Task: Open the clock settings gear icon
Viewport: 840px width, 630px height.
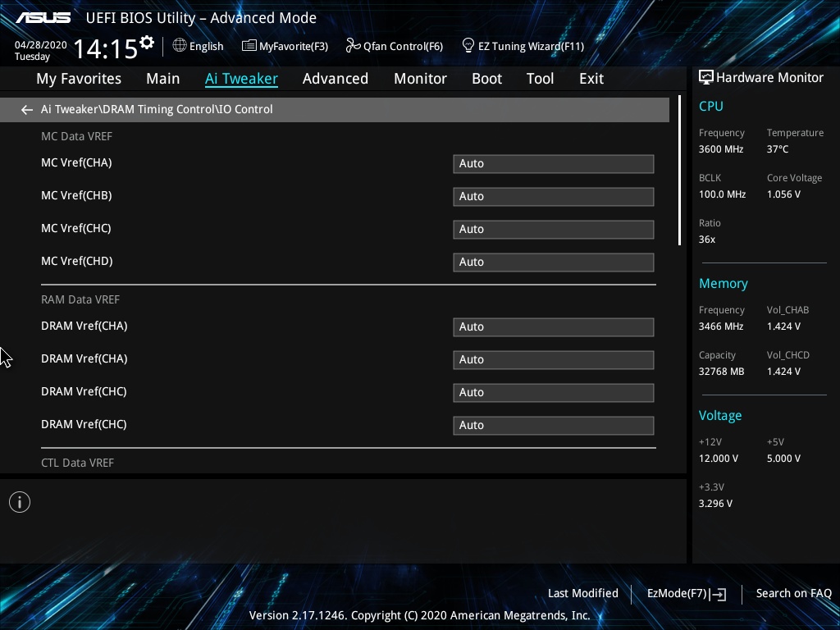Action: pyautogui.click(x=147, y=43)
